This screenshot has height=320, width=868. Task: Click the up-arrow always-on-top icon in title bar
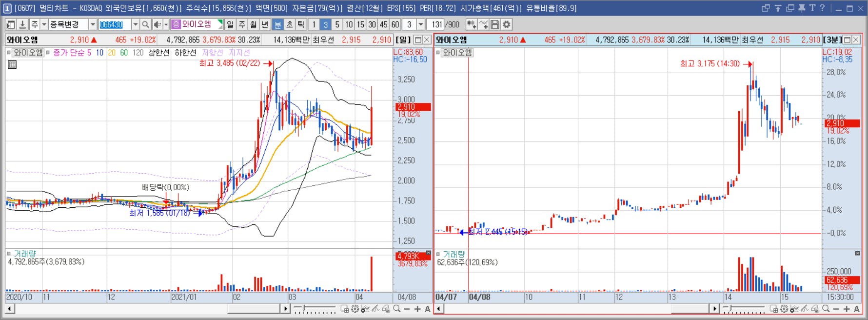[x=778, y=8]
